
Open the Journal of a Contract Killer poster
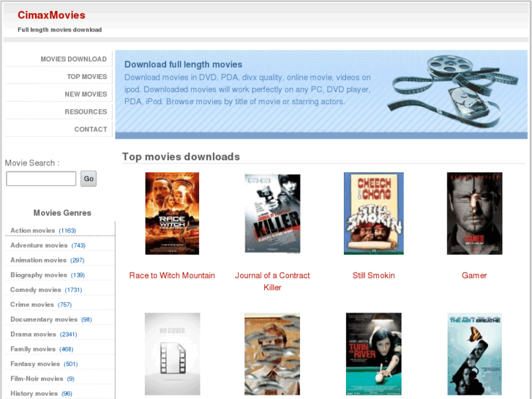tap(272, 213)
